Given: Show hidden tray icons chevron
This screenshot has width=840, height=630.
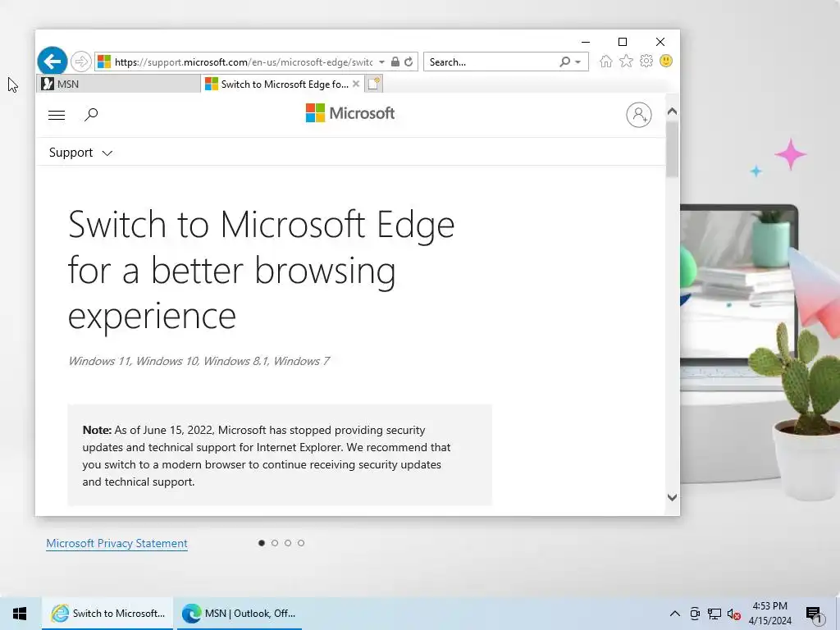Looking at the screenshot, I should (x=675, y=614).
